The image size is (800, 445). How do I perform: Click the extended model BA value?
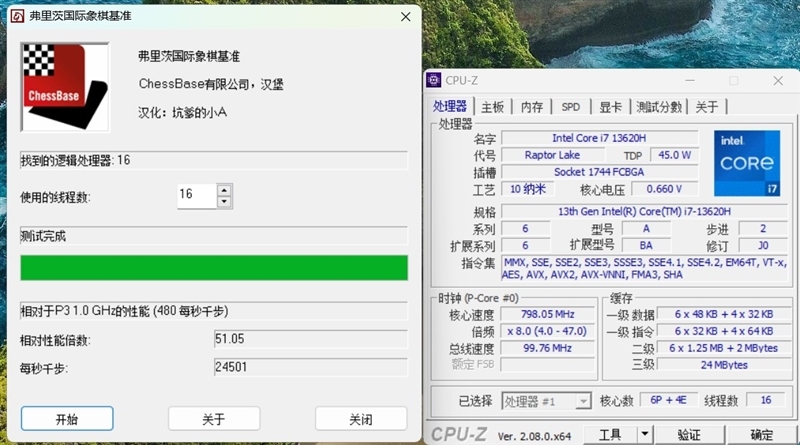click(646, 245)
